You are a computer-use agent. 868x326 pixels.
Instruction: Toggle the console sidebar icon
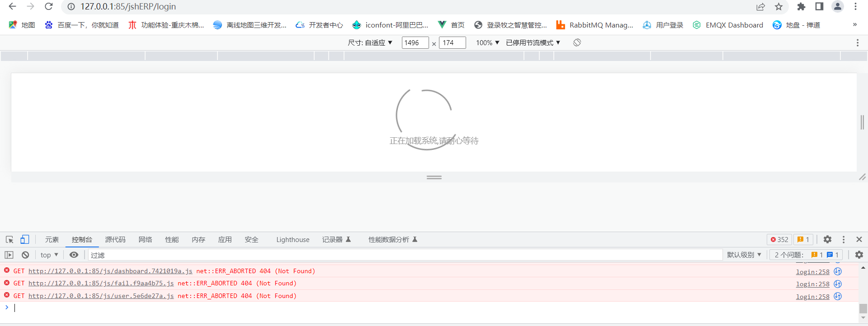[9, 255]
